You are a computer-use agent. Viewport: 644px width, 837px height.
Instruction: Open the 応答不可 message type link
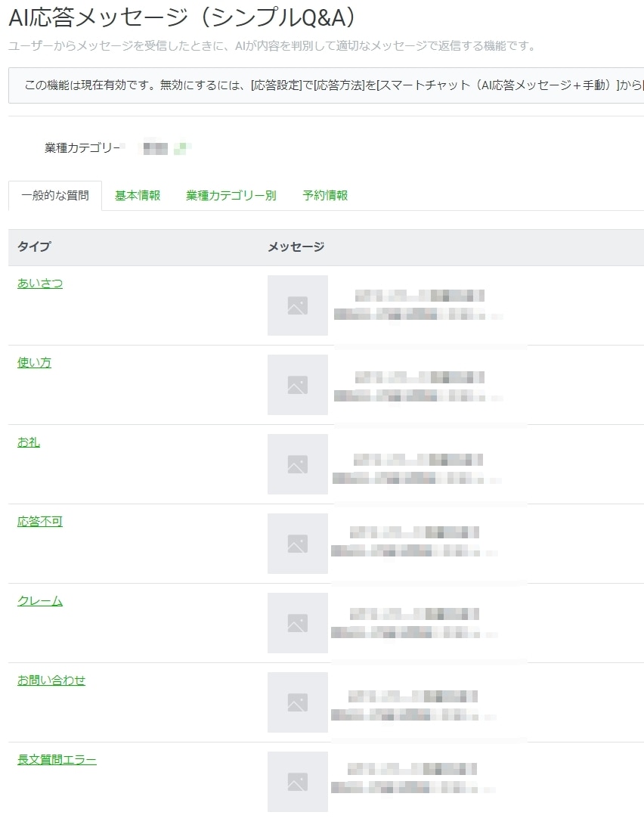tap(40, 522)
